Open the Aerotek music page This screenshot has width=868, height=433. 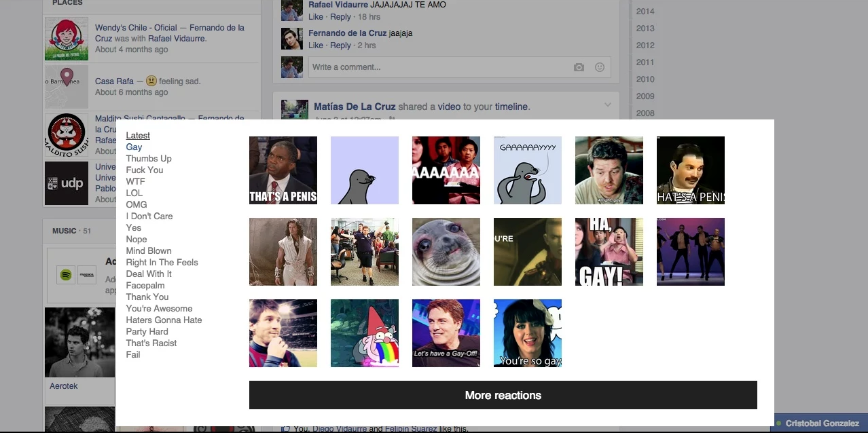tap(64, 386)
